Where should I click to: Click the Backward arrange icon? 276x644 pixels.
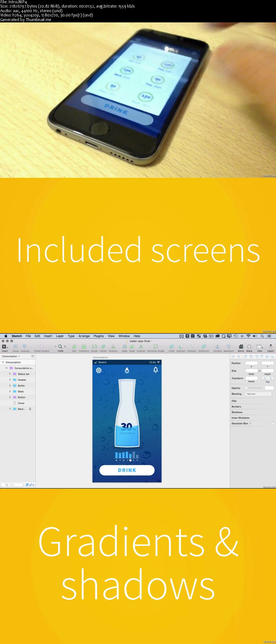pyautogui.click(x=229, y=347)
